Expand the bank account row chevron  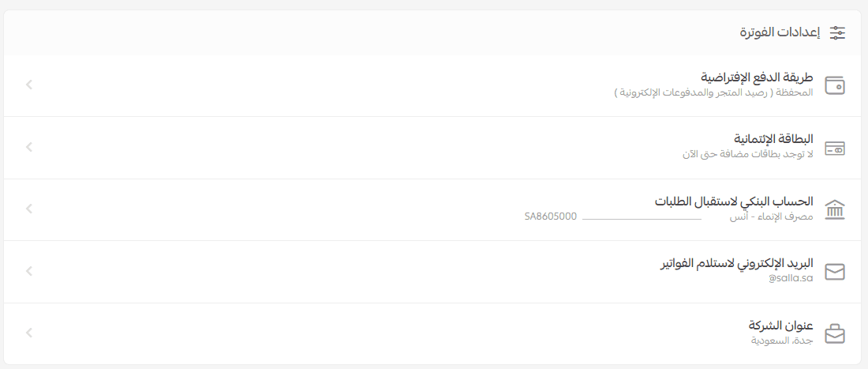29,209
